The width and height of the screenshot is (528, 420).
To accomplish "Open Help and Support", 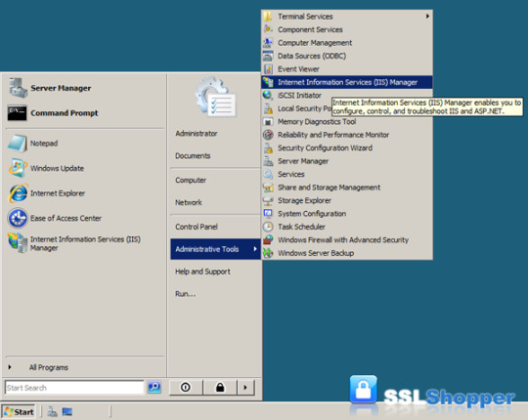I will 202,272.
